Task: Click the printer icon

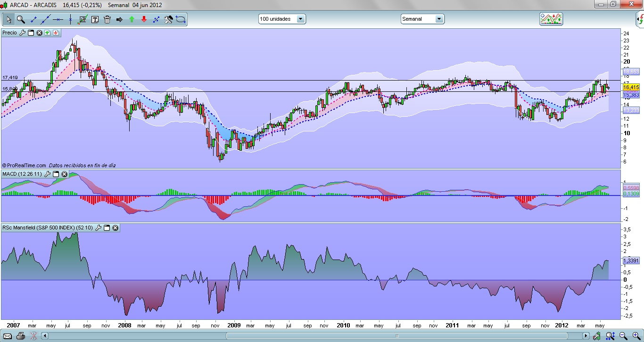Action: point(20,336)
